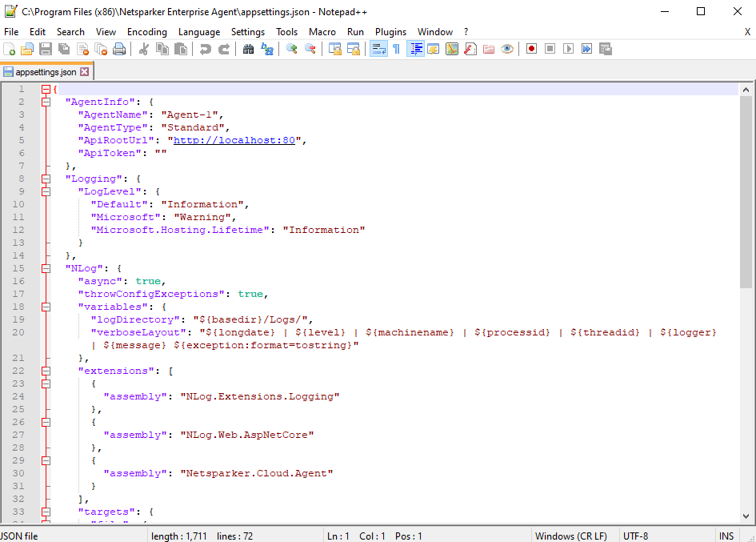
Task: Click the Folder as Workspace icon
Action: (x=489, y=49)
